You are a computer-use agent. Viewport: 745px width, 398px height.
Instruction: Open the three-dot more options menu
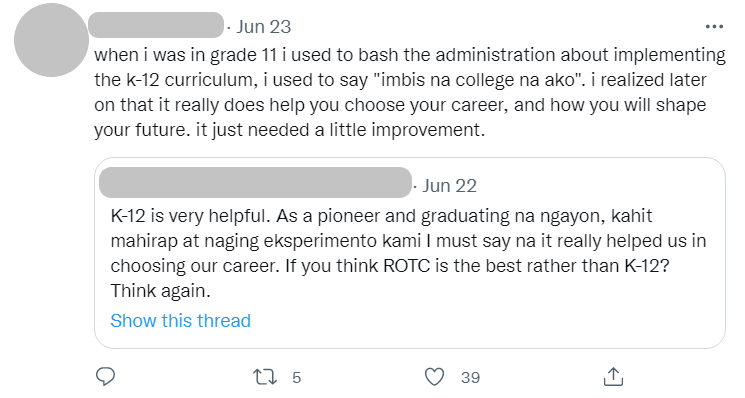pyautogui.click(x=714, y=27)
